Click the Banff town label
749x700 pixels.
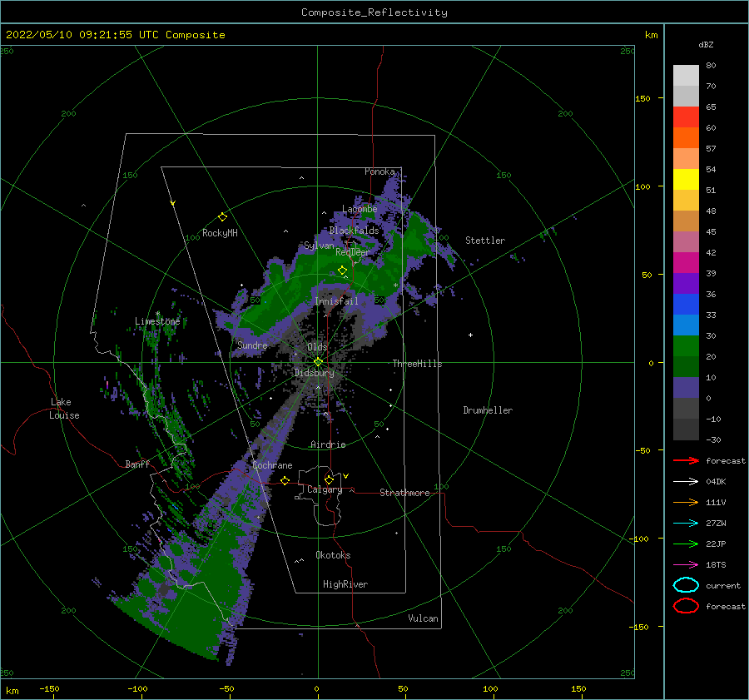pyautogui.click(x=137, y=464)
